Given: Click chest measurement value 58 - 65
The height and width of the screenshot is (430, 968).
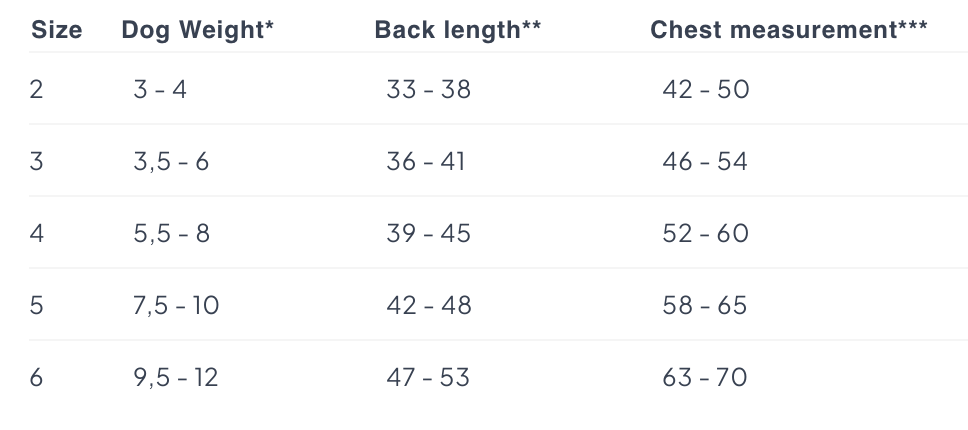Looking at the screenshot, I should tap(704, 305).
